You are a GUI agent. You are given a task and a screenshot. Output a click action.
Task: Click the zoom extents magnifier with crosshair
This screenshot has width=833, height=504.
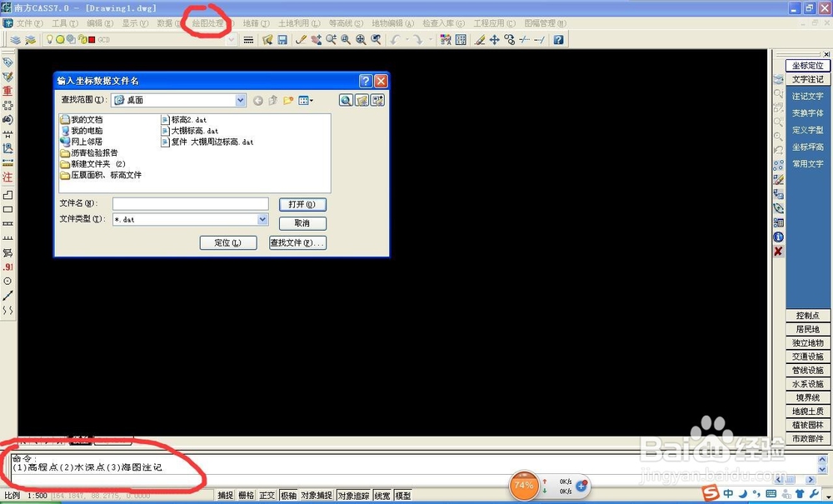coord(361,39)
